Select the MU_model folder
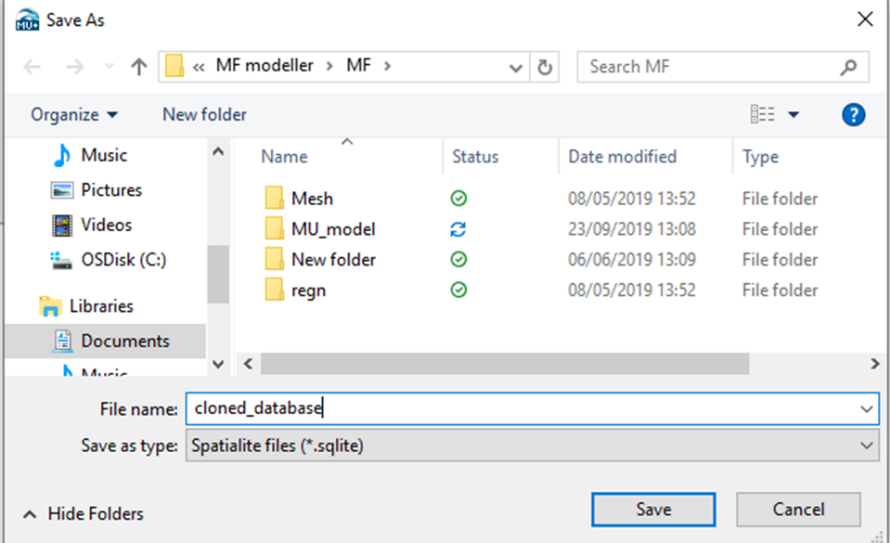Viewport: 890px width, 543px height. click(x=333, y=229)
